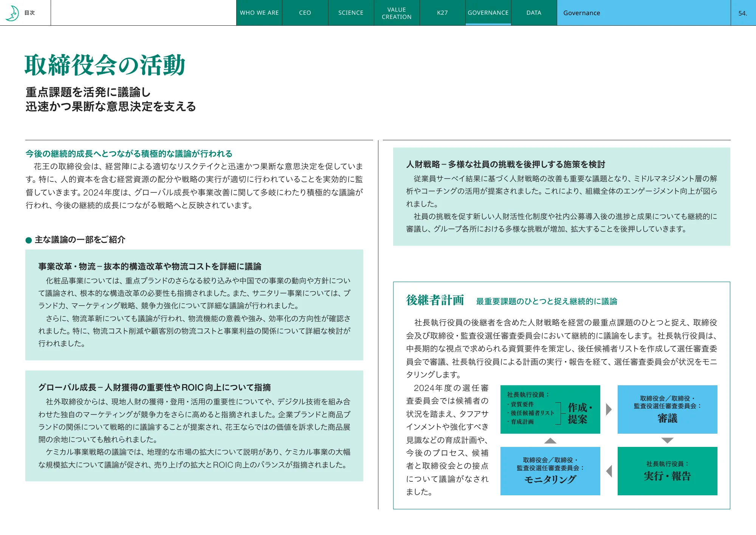This screenshot has width=756, height=535.
Task: Click the green bullet beside 主な議論の一部をご紹介
Action: pyautogui.click(x=28, y=239)
